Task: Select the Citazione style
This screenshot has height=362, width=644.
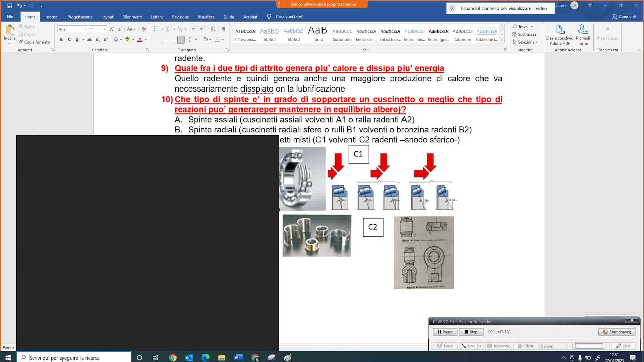Action: pyautogui.click(x=462, y=34)
